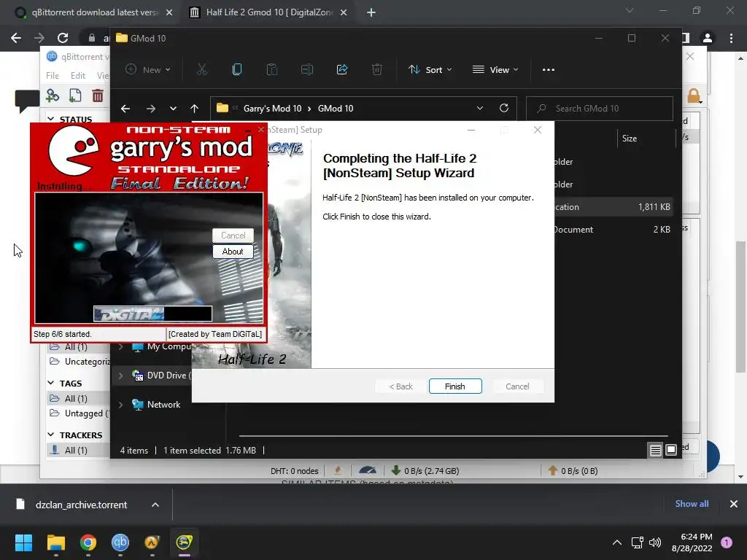Open qBittorrent from taskbar
Viewport: 747px width, 560px height.
[x=120, y=542]
